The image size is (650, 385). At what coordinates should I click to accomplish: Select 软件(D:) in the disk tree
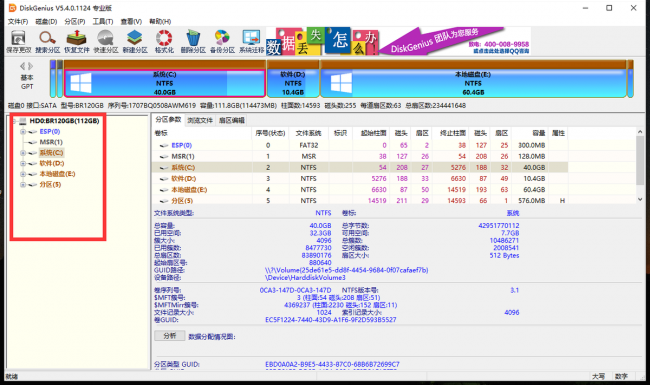[x=52, y=163]
